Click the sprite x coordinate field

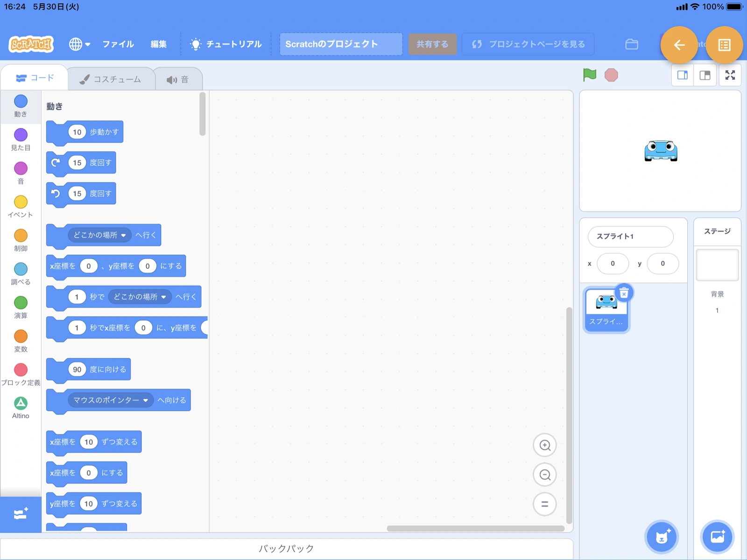(613, 264)
